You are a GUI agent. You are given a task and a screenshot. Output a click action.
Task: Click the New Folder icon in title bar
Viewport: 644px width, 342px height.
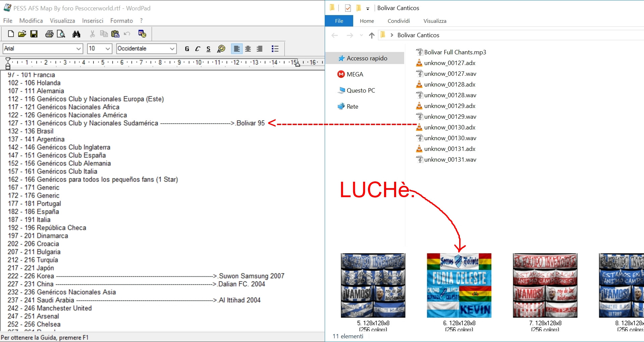click(359, 8)
